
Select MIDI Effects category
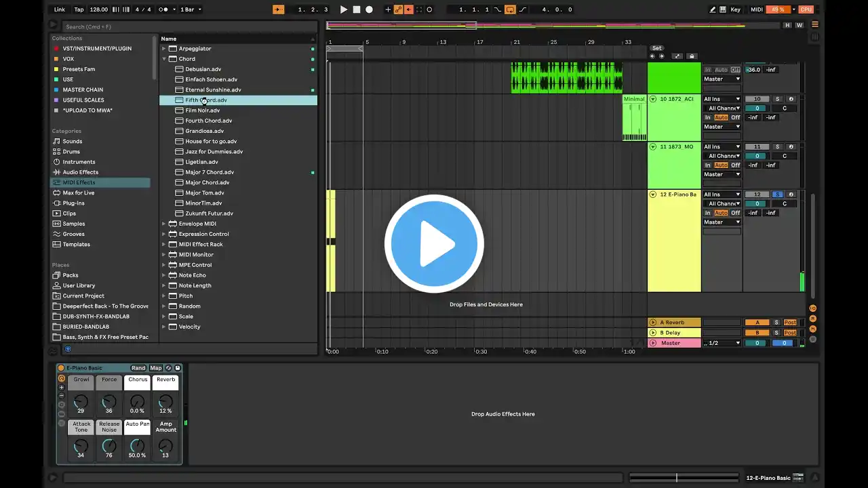click(x=79, y=182)
